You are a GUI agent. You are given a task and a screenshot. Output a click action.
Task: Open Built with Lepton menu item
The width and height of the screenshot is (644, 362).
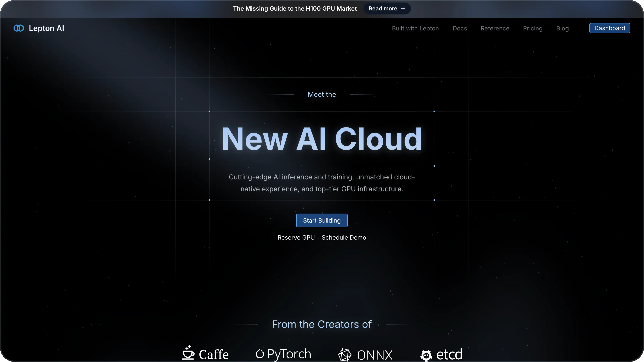(x=415, y=28)
